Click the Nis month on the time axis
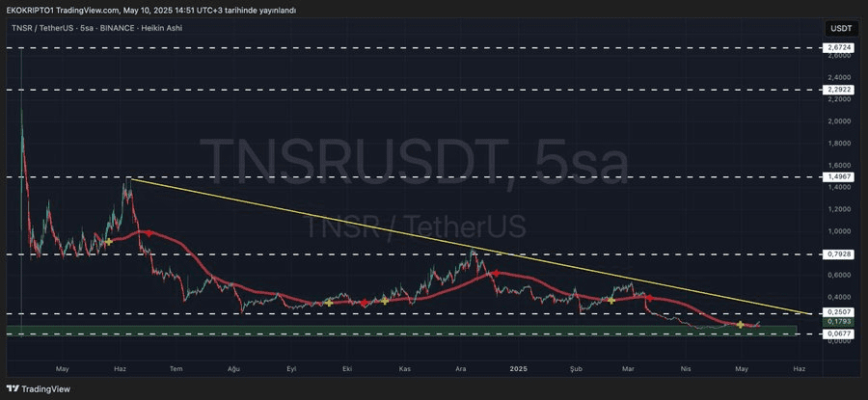The image size is (868, 400). coord(686,368)
